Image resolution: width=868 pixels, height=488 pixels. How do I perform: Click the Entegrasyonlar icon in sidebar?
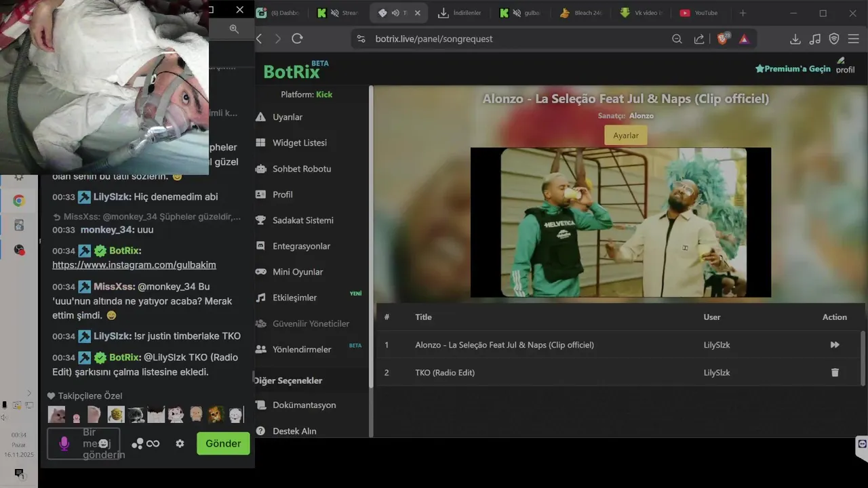(260, 246)
